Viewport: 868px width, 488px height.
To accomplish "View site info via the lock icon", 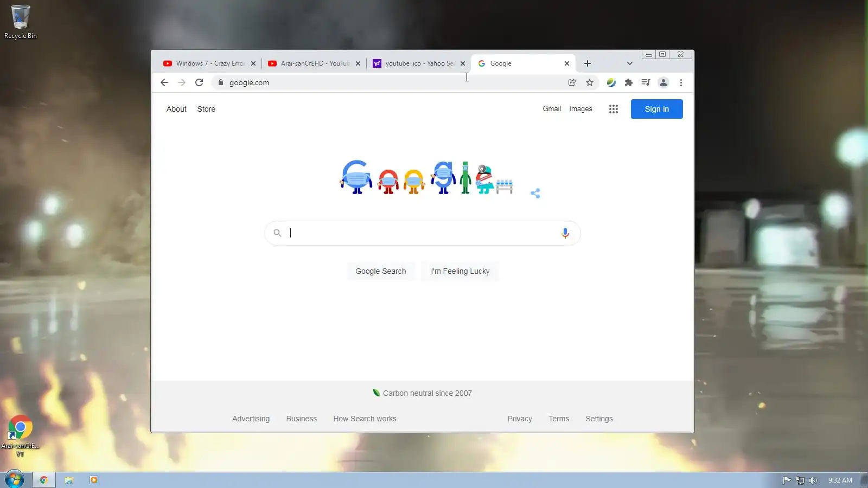I will click(x=220, y=82).
